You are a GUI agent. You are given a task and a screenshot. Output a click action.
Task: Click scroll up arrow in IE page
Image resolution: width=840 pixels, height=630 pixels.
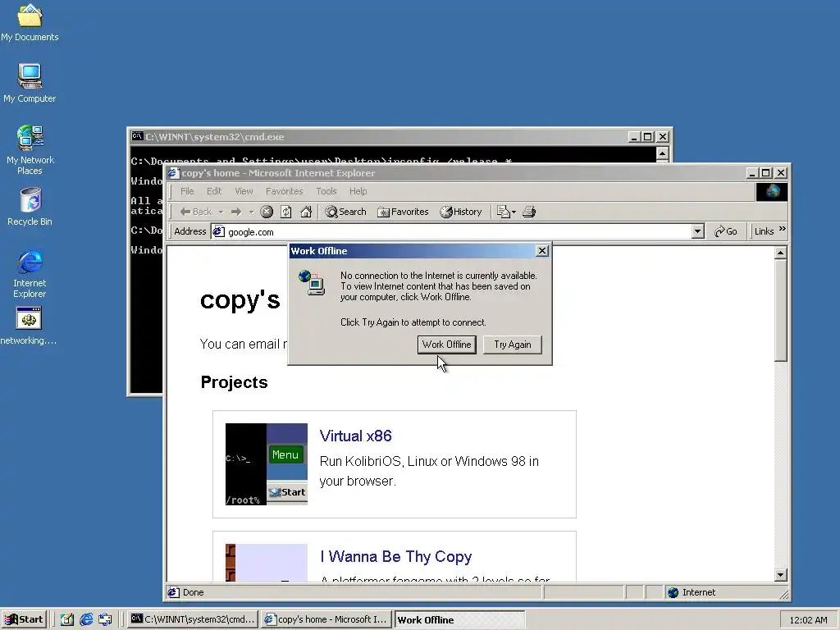pyautogui.click(x=781, y=253)
